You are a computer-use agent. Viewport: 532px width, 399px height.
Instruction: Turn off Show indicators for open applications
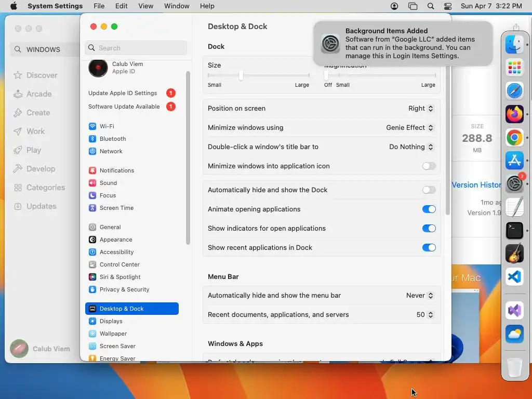[429, 229]
